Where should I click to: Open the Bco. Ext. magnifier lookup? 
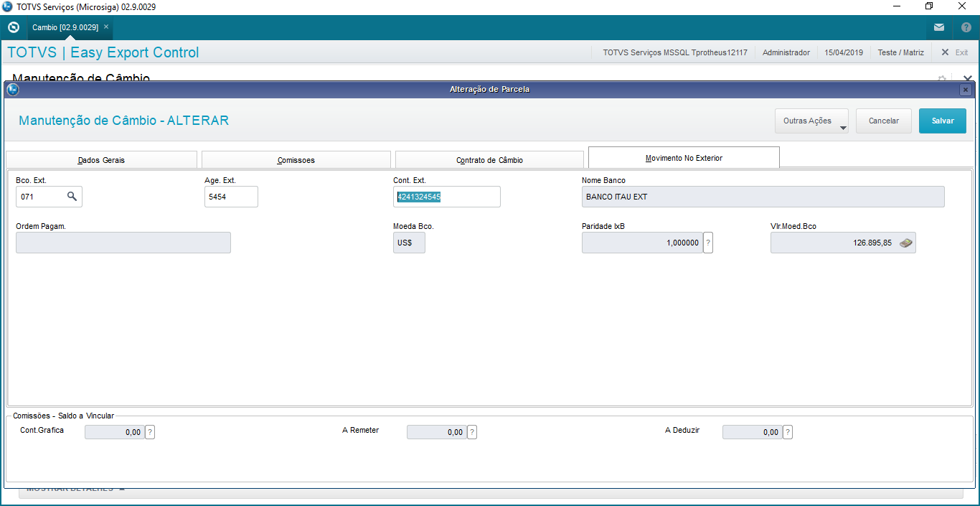click(72, 196)
